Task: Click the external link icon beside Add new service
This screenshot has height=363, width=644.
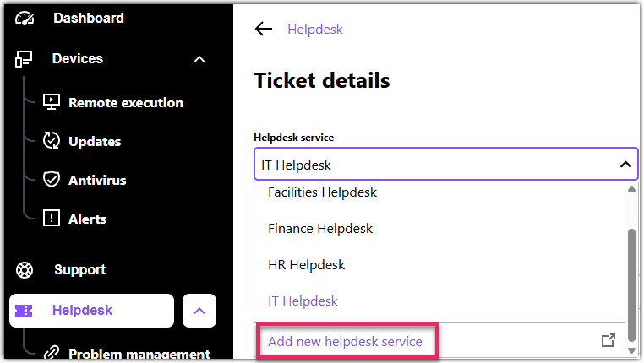Action: point(609,340)
